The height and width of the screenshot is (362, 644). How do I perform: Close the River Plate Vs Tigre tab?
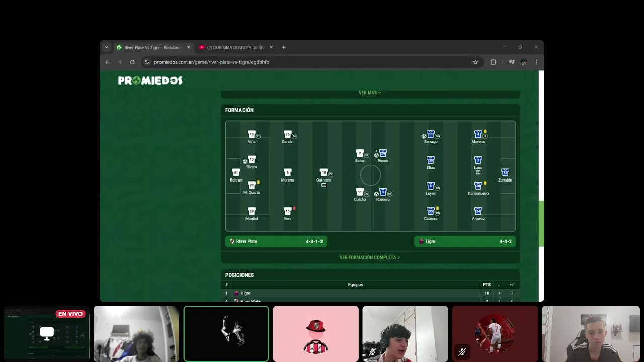pos(189,47)
